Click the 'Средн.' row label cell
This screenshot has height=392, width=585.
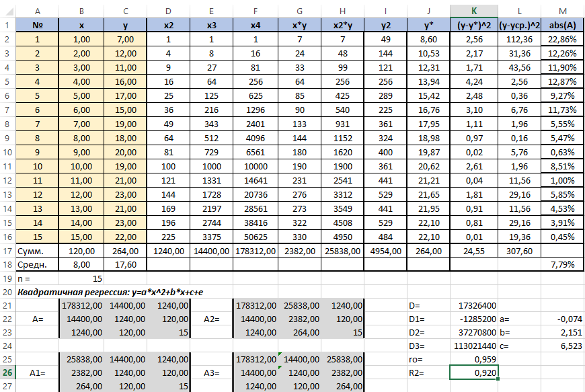36,264
